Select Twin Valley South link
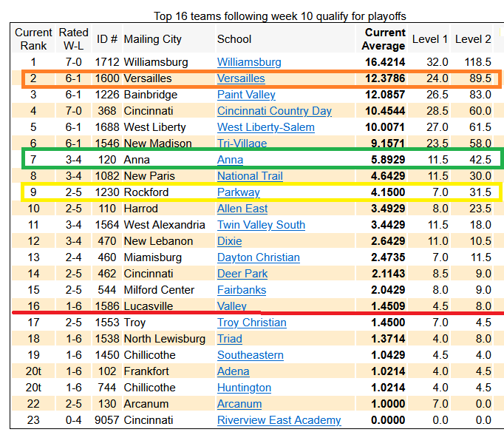 pos(261,225)
